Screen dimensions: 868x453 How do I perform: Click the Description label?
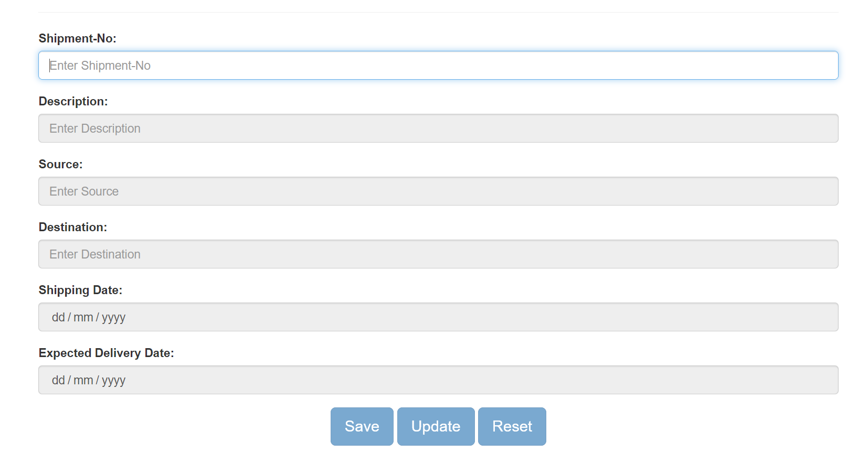click(x=73, y=101)
